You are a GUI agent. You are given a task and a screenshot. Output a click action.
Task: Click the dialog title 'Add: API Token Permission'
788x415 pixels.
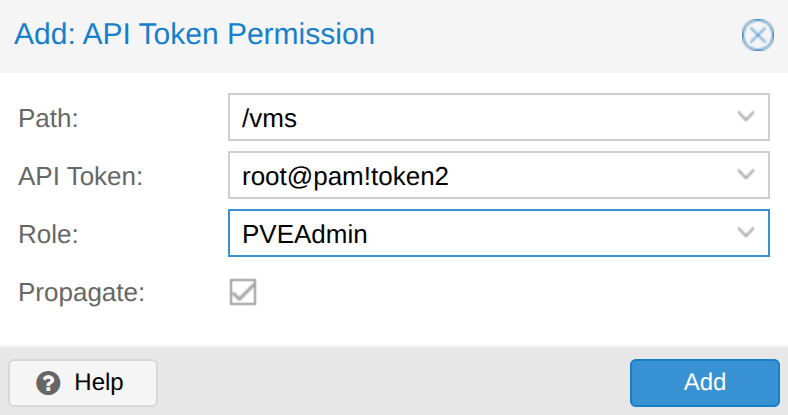coord(194,35)
